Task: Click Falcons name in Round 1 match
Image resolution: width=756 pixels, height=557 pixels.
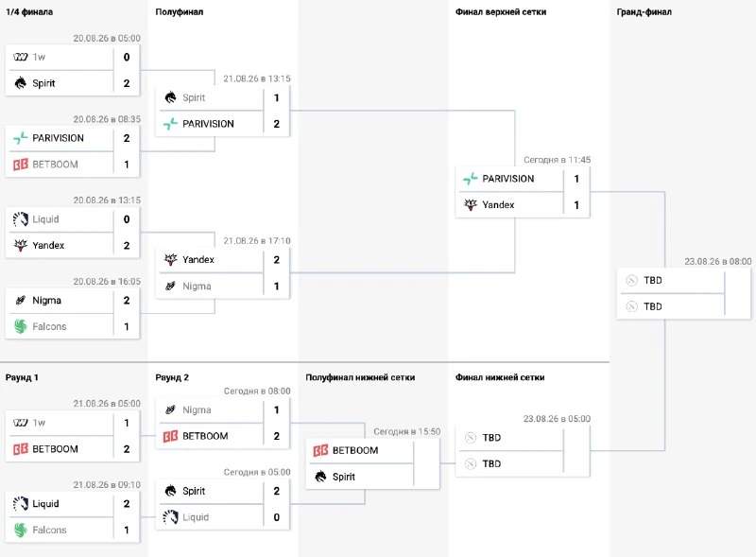Action: pyautogui.click(x=49, y=530)
